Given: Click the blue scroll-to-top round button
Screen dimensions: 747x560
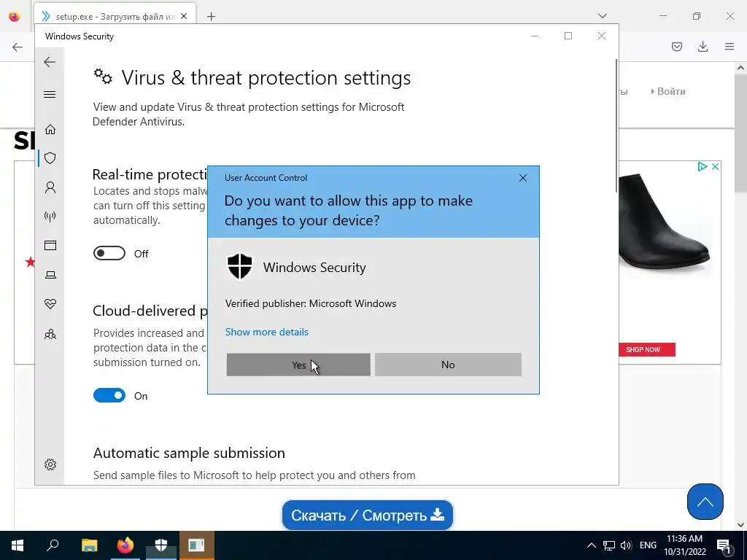Looking at the screenshot, I should click(705, 502).
